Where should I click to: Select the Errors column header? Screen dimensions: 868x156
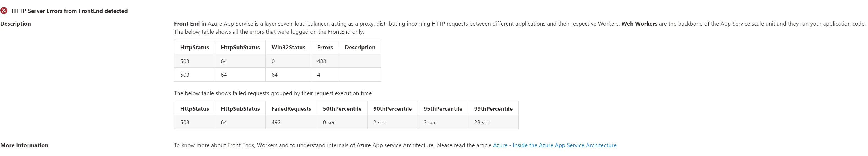pyautogui.click(x=325, y=48)
